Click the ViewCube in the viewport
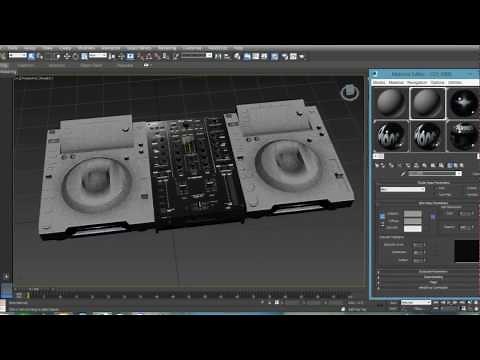480x360 pixels. click(350, 92)
